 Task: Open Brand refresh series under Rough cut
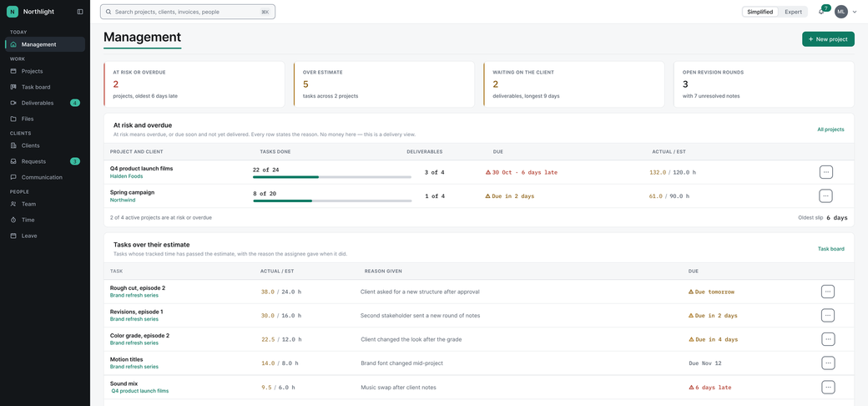point(134,295)
